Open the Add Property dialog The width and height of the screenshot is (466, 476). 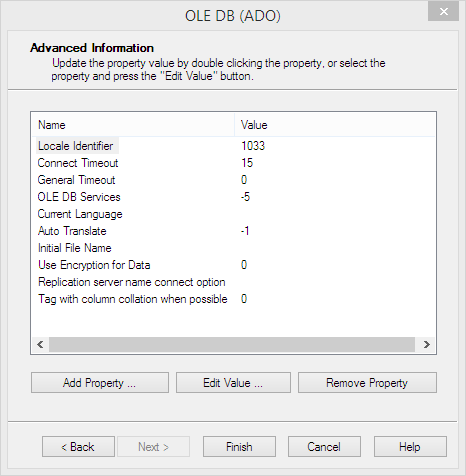point(100,383)
